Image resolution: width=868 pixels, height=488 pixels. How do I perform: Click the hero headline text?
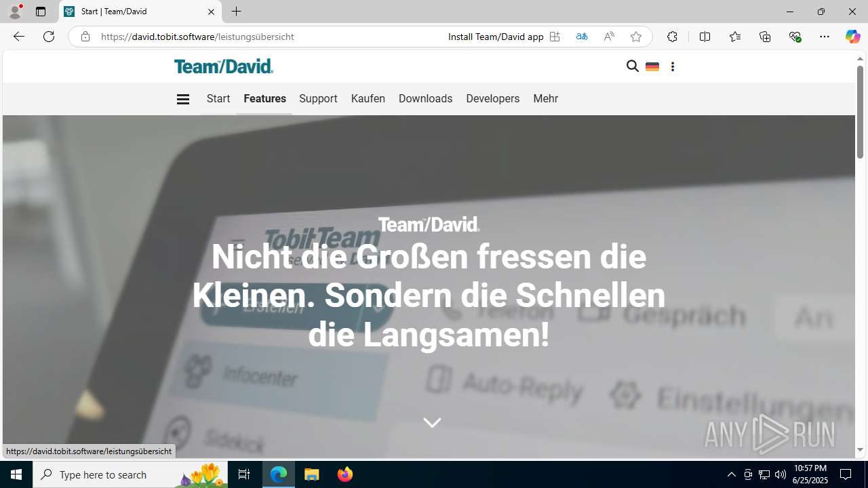coord(429,296)
